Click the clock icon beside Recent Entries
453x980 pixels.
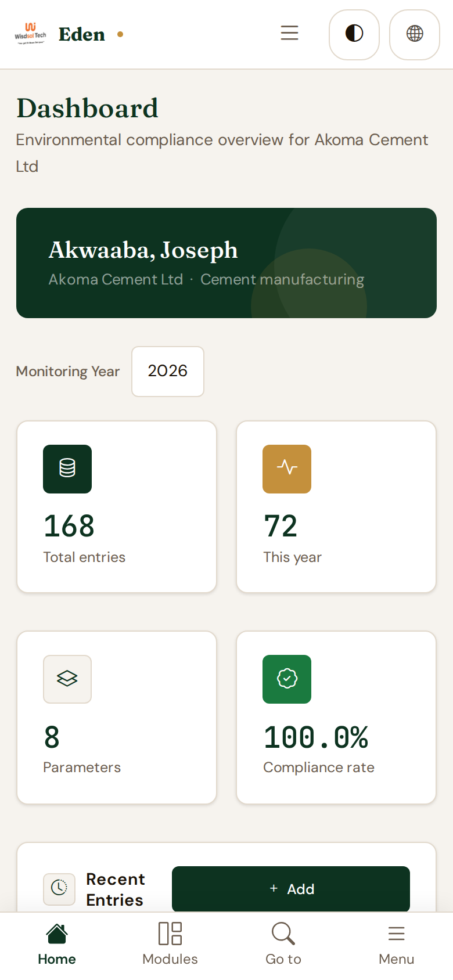click(59, 888)
